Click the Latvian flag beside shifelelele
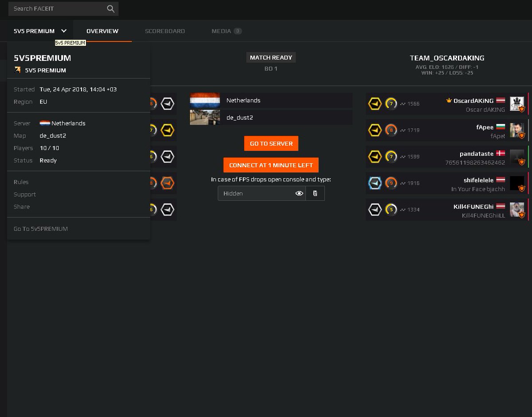 tap(501, 180)
